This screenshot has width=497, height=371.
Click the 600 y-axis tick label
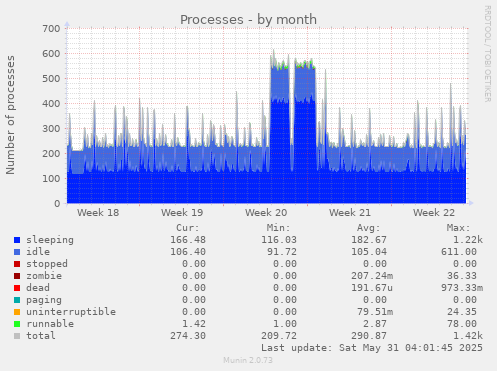click(51, 54)
